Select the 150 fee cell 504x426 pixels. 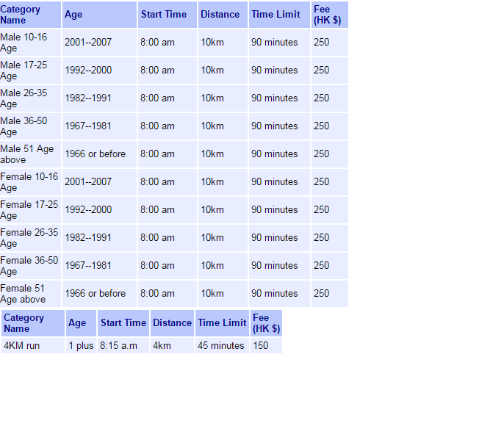265,346
